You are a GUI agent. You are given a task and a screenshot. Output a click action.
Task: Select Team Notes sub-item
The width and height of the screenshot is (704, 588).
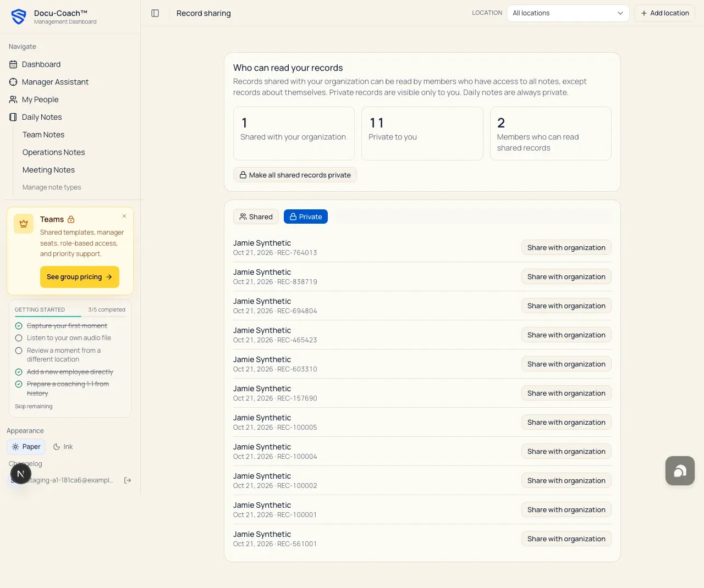point(43,135)
